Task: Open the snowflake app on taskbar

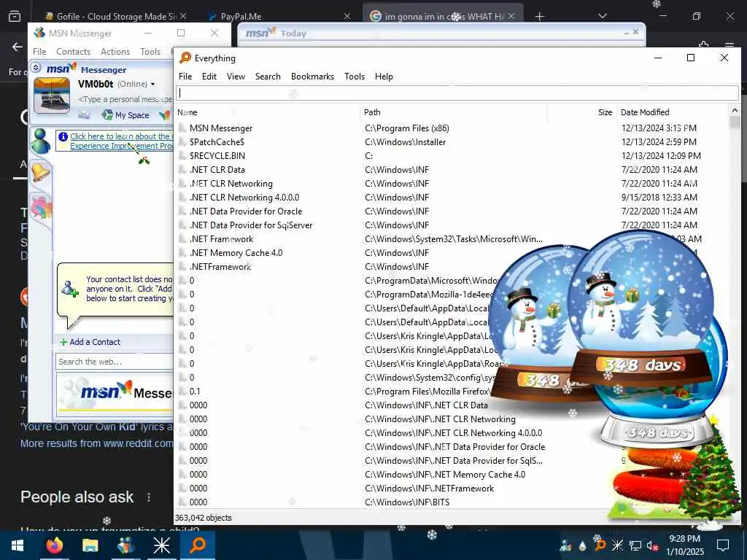Action: point(161,545)
